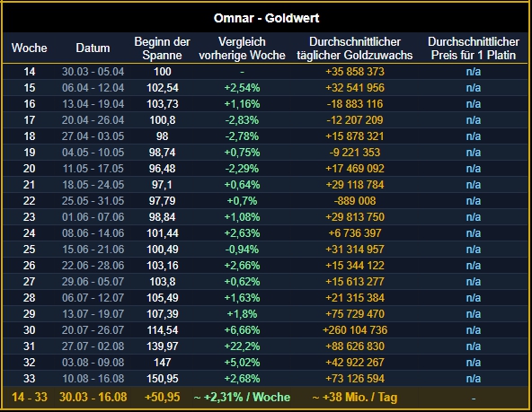Select week 14 row number
Image resolution: width=532 pixels, height=412 pixels.
pyautogui.click(x=29, y=72)
